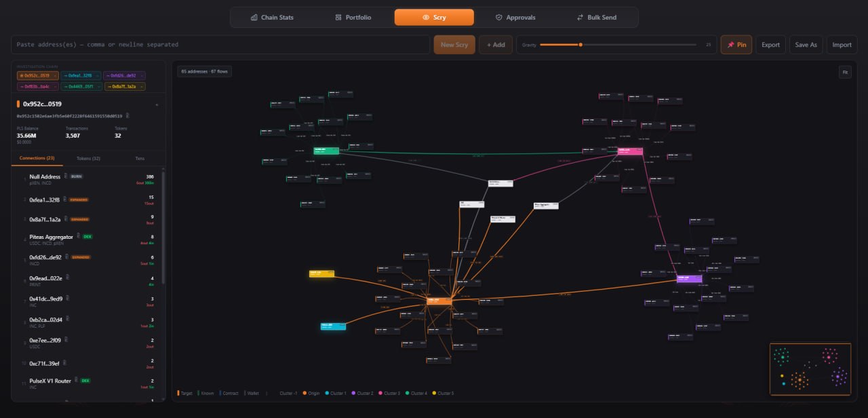Expand the 0xfd26...de92 chip dropdown
The image size is (868, 418).
point(141,76)
